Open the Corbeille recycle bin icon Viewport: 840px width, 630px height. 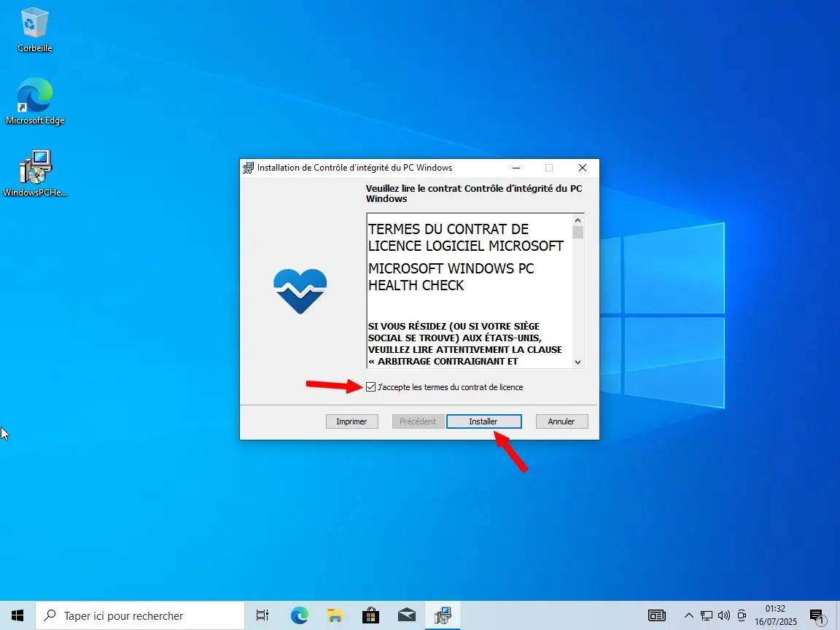[x=35, y=30]
